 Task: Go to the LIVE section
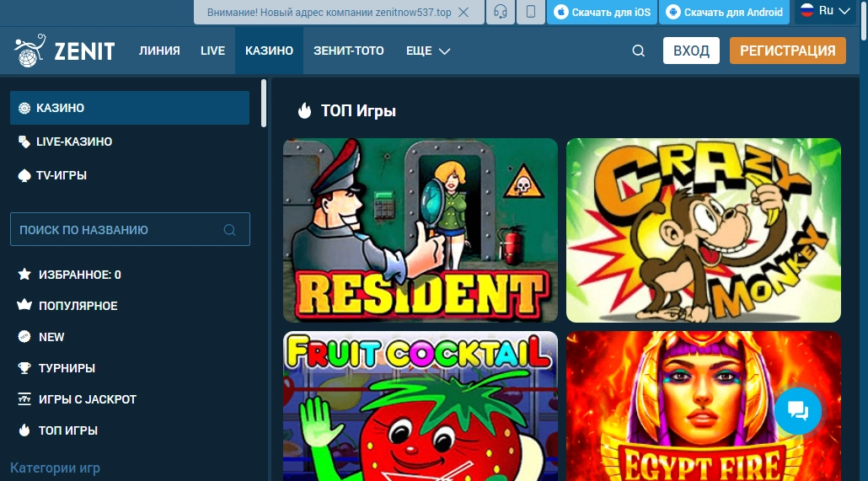(212, 51)
